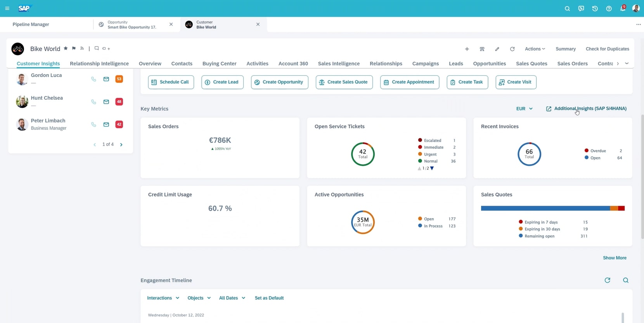Open the help question mark icon

point(609,9)
